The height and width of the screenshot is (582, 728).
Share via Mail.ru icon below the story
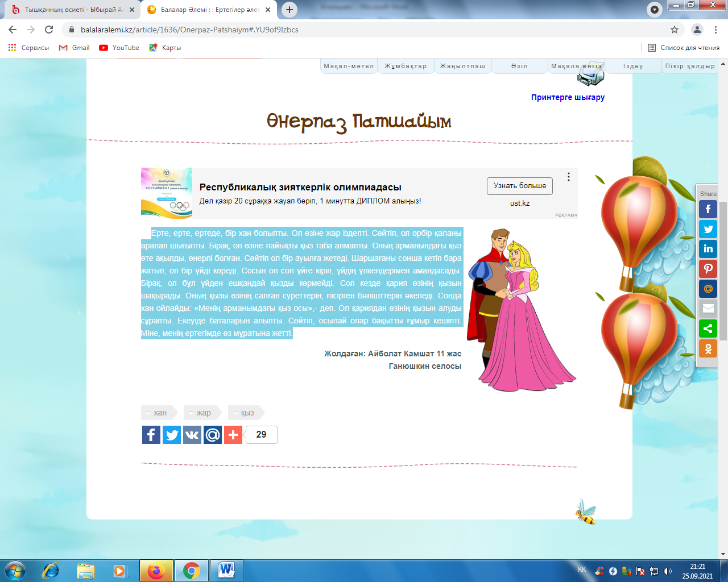coord(213,435)
